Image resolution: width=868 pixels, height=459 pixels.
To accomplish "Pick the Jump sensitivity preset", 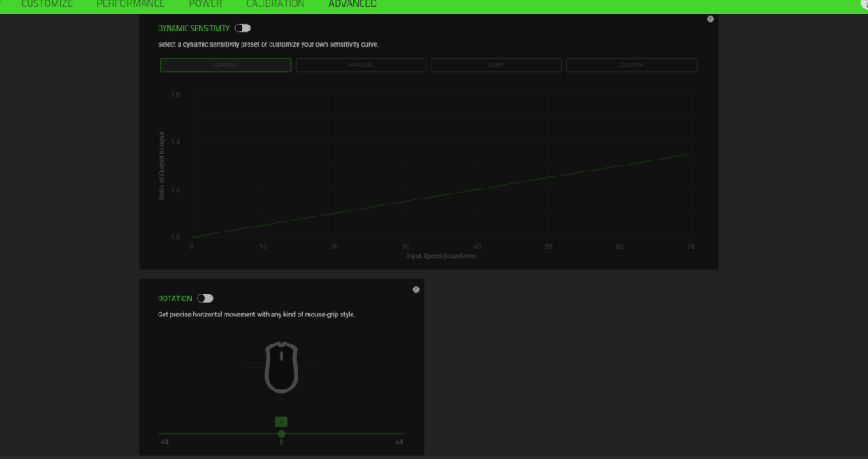I will (x=496, y=65).
